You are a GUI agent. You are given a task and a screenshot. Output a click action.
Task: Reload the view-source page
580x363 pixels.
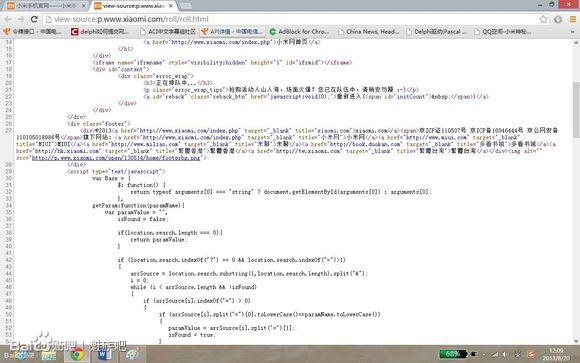pyautogui.click(x=34, y=19)
